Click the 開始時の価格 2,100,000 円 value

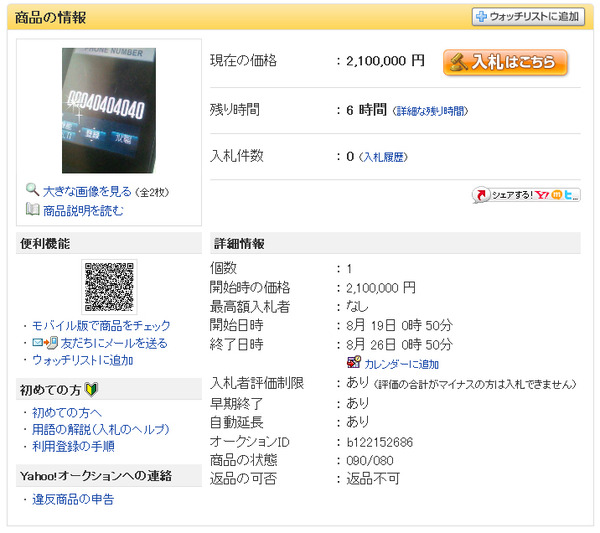(381, 288)
